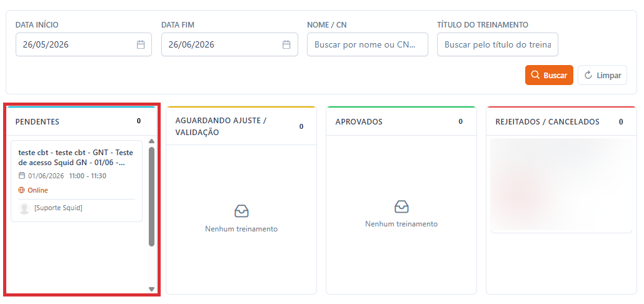
Task: Click the magnifier icon in Buscar button
Action: pos(535,75)
